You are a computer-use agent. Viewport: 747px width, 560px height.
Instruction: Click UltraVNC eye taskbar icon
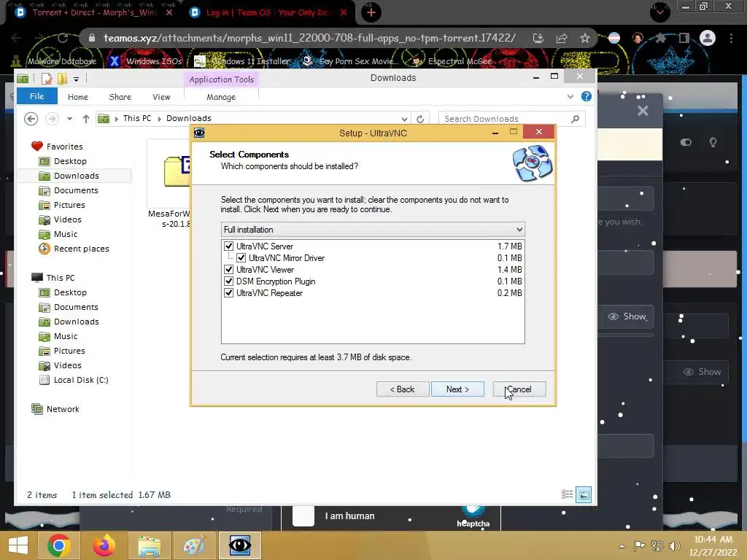pos(239,545)
